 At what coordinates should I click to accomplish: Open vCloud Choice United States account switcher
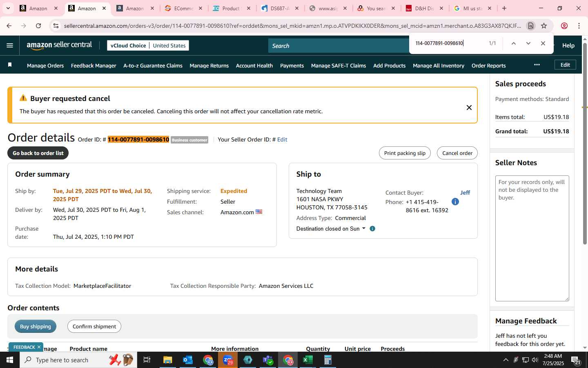pyautogui.click(x=148, y=45)
